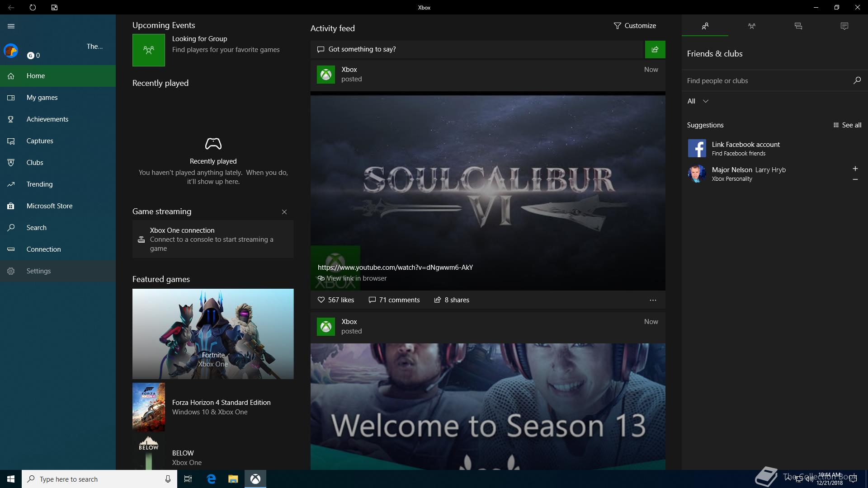Remove Major Nelson suggestion with minus
The height and width of the screenshot is (488, 868).
click(855, 179)
